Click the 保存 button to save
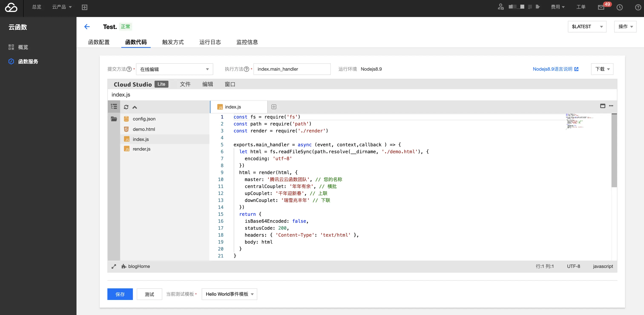Screen dimensions: 644x315 120,294
